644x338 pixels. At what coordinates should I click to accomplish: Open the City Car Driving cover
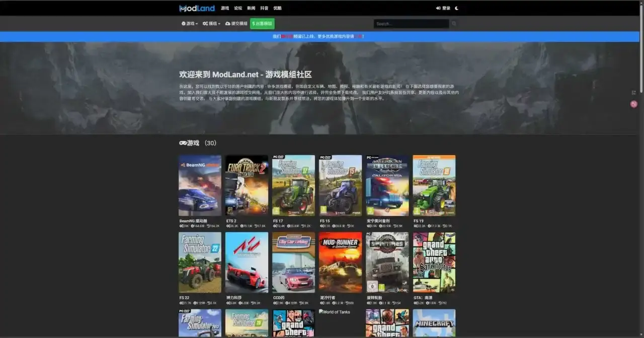(293, 262)
